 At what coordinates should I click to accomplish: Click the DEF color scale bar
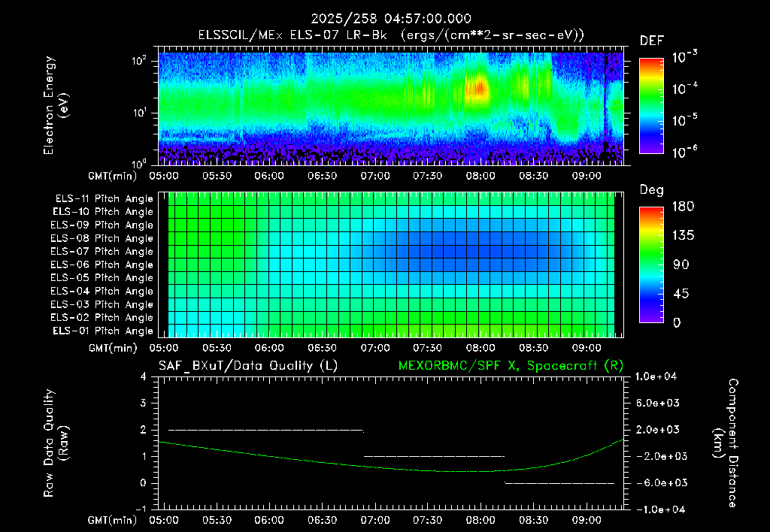pyautogui.click(x=651, y=106)
